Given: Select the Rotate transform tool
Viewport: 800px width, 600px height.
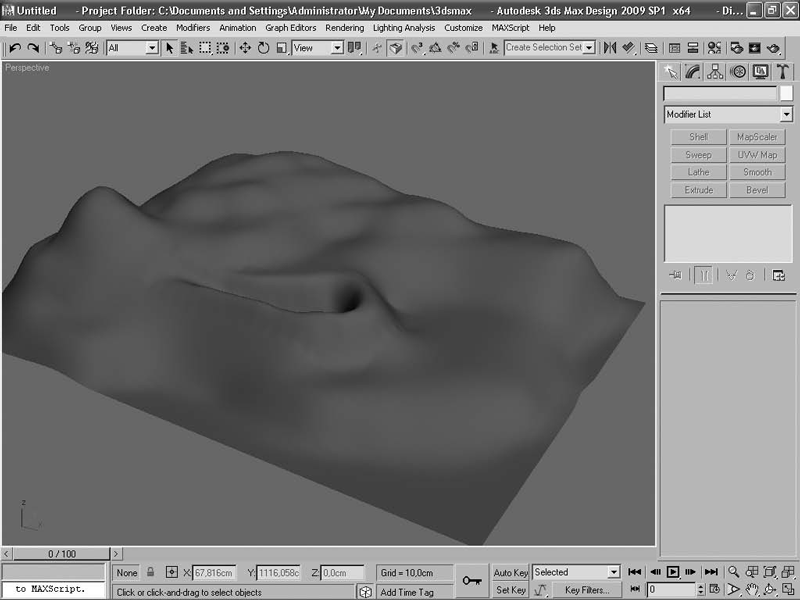Looking at the screenshot, I should click(264, 48).
